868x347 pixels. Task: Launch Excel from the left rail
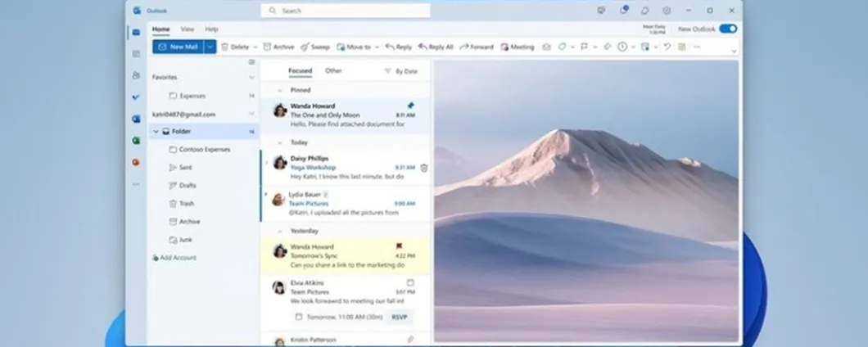(136, 141)
